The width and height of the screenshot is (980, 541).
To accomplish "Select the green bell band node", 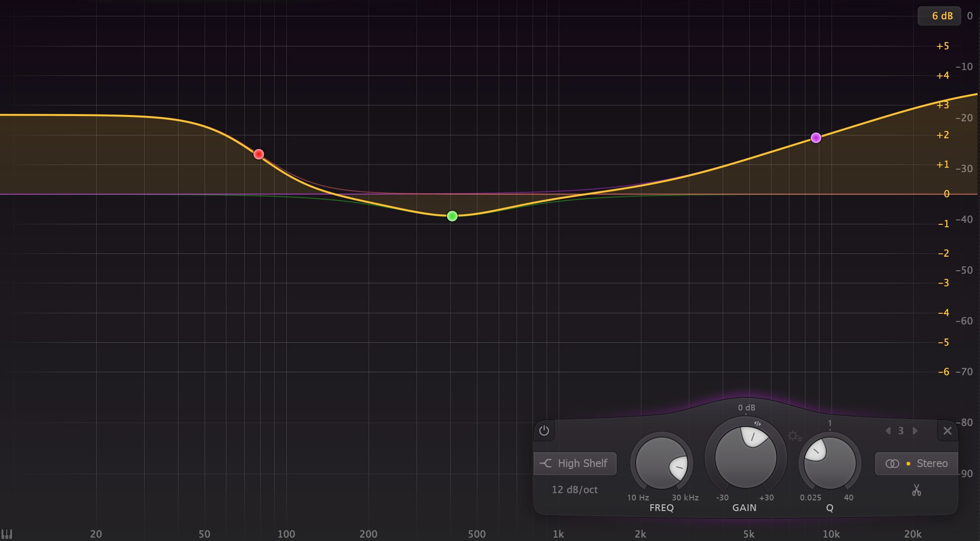I will 452,216.
